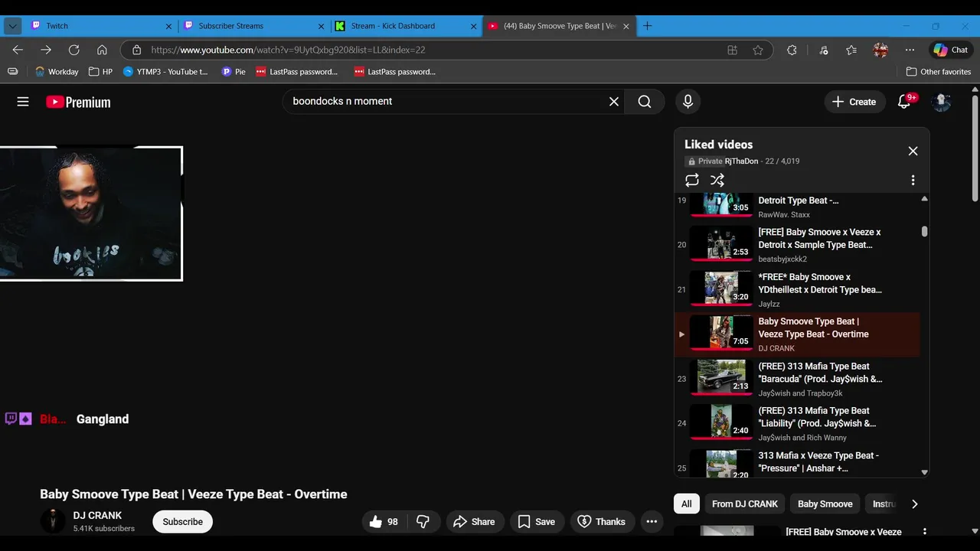Close the Twitch browser tab
Screen dimensions: 980x551
point(168,26)
